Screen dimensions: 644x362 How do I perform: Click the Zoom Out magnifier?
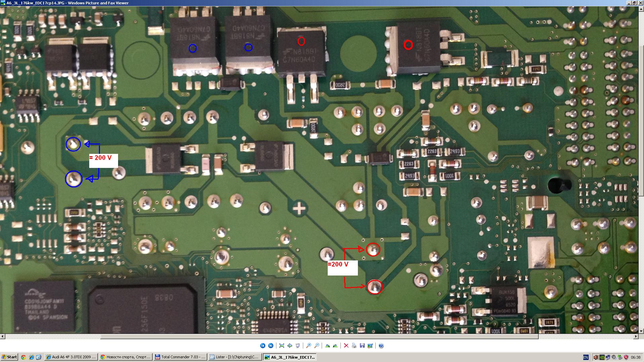[x=317, y=346]
